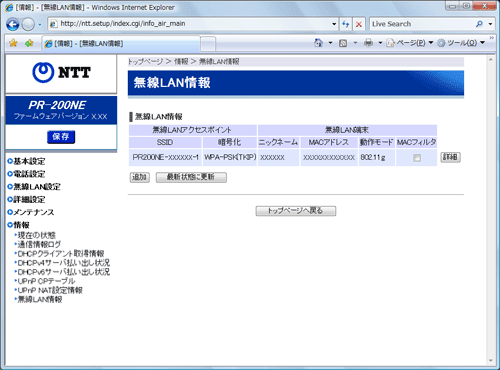The width and height of the screenshot is (500, 370).
Task: Expand toolbar overflow chevron
Action: tap(491, 38)
